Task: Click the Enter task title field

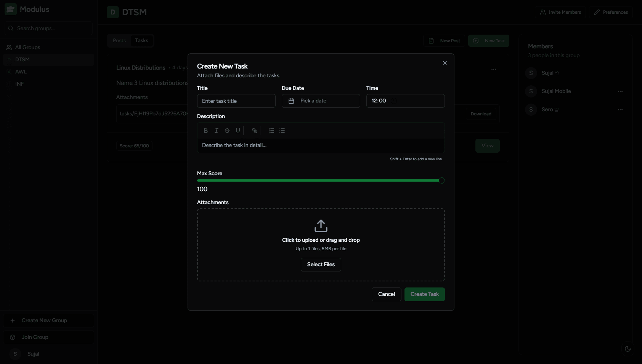Action: click(236, 101)
